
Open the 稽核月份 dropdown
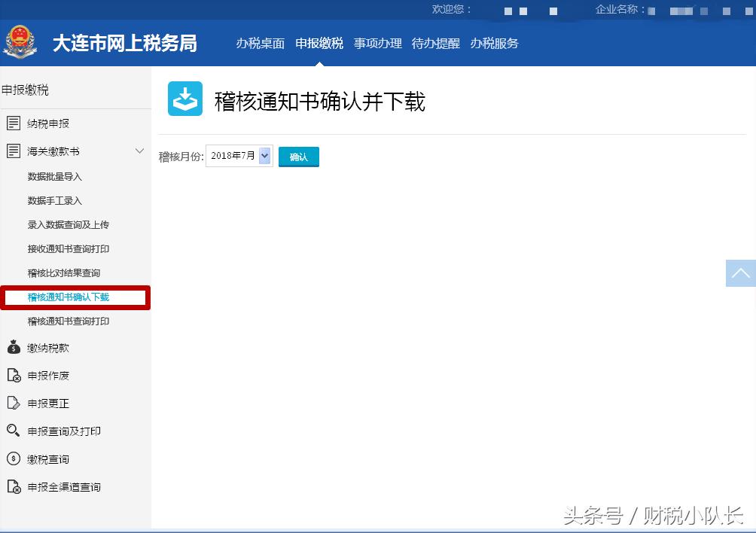coord(264,155)
